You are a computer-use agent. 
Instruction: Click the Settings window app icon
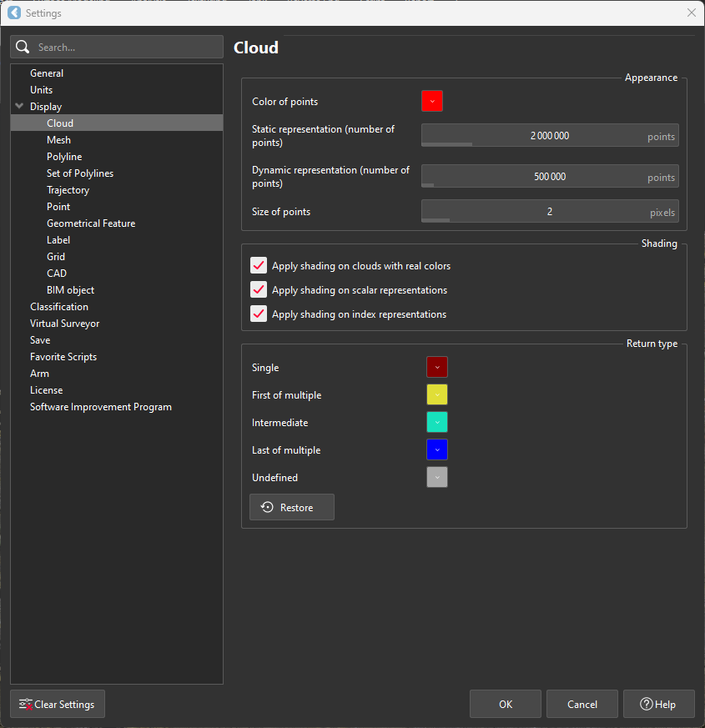(x=13, y=13)
